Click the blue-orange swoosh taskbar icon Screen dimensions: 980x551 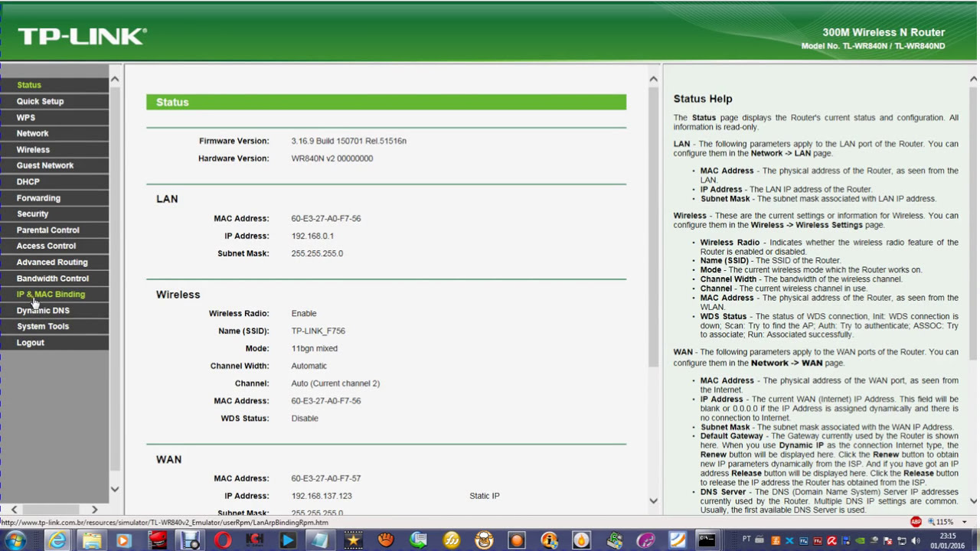click(x=678, y=541)
